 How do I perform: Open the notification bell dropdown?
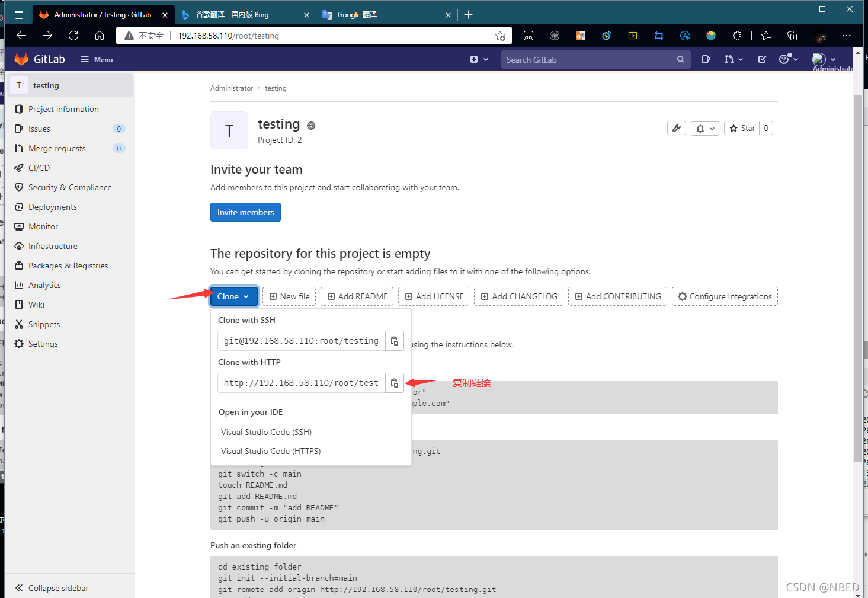click(704, 128)
